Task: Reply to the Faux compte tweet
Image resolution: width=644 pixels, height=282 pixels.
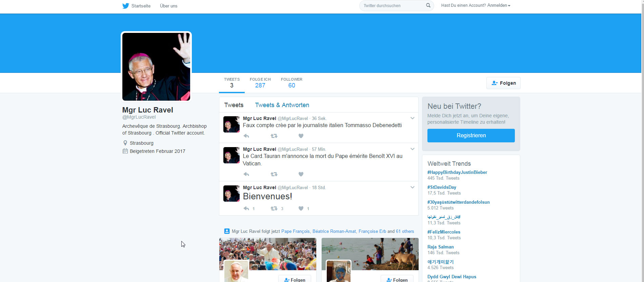Action: 246,136
